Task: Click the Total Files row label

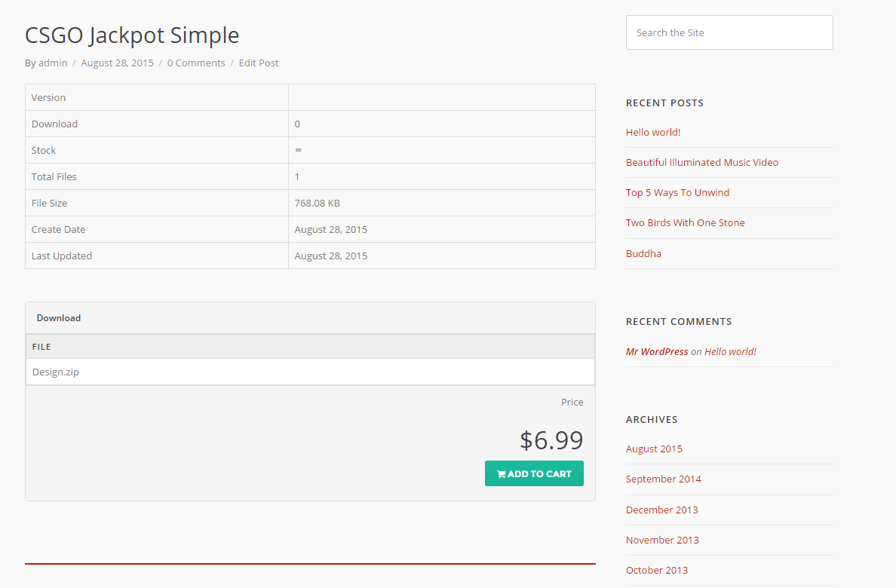Action: 54,176
